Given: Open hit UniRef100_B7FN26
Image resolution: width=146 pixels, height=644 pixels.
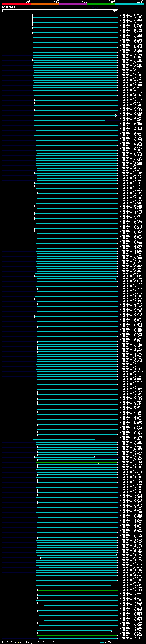Looking at the screenshot, I should point(131,25).
